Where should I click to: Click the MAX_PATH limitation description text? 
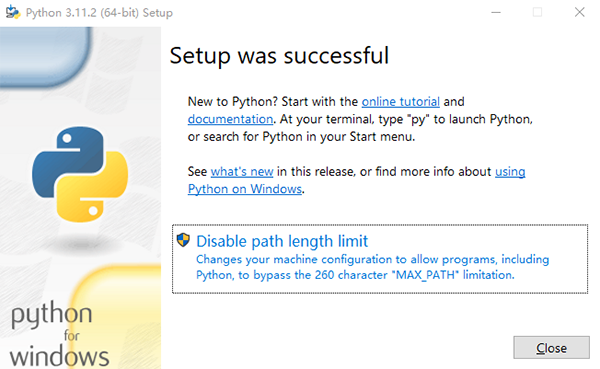372,267
